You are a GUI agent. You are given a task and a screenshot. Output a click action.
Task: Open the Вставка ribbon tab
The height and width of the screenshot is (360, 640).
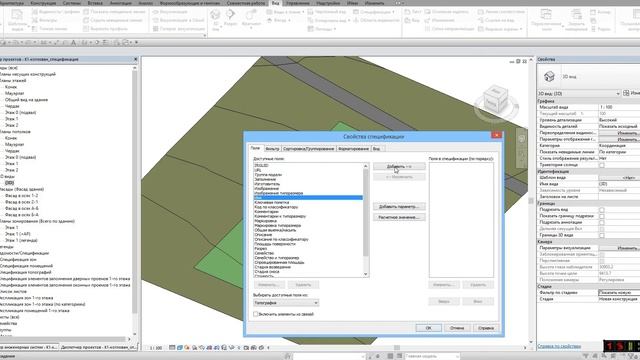tap(95, 3)
